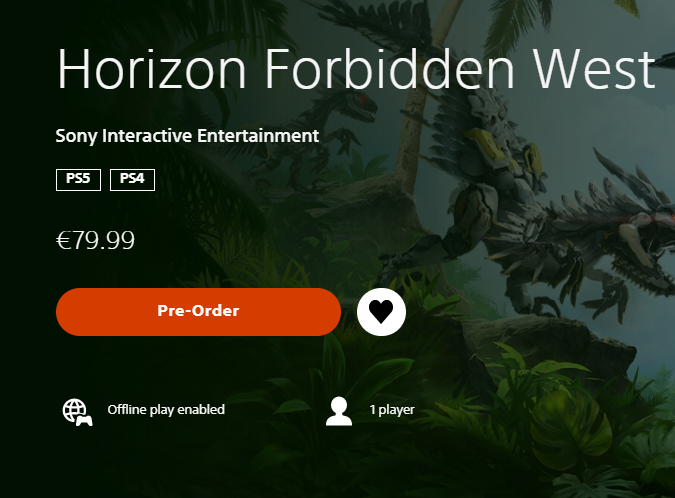675x498 pixels.
Task: Select the PS4 platform tag
Action: [132, 179]
